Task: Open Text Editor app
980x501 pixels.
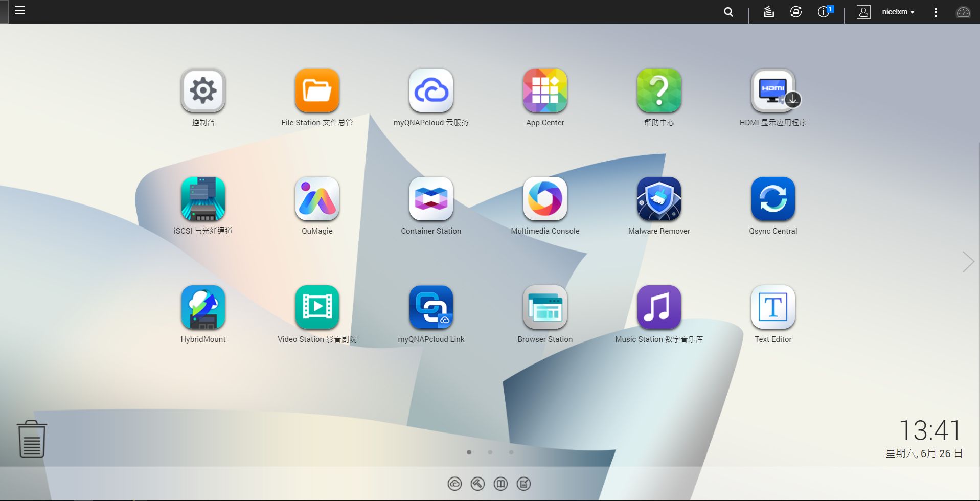Action: (x=773, y=307)
